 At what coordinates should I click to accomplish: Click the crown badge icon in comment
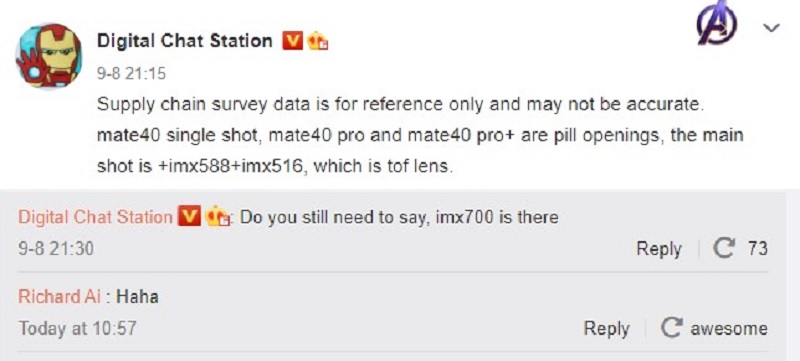(x=217, y=217)
